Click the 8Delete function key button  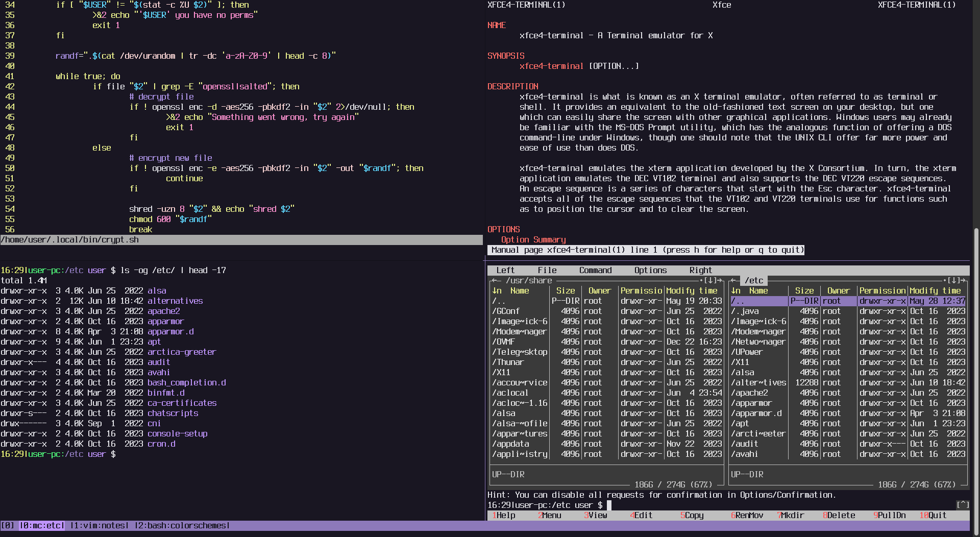tap(839, 515)
